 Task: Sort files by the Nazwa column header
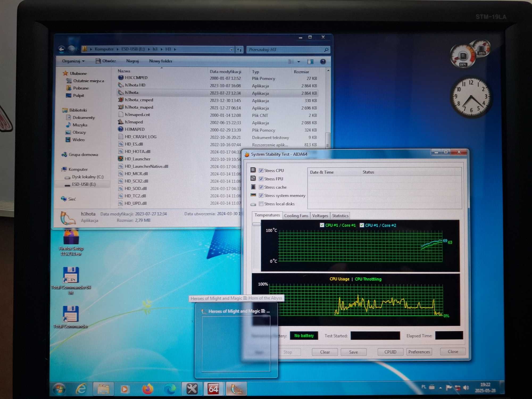[x=124, y=71]
